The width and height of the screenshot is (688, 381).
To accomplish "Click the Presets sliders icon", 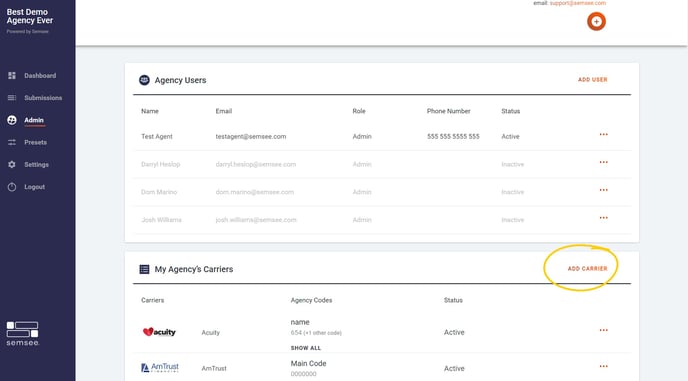I will tap(12, 142).
